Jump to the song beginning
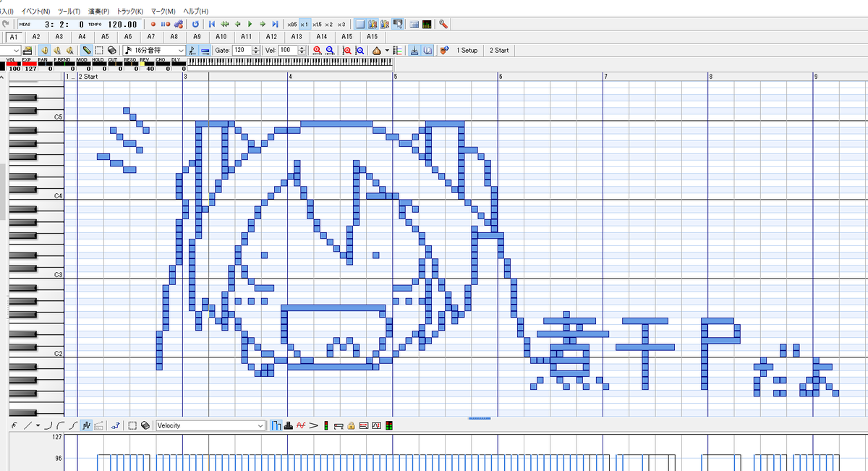Viewport: 868px width, 471px height. 212,24
